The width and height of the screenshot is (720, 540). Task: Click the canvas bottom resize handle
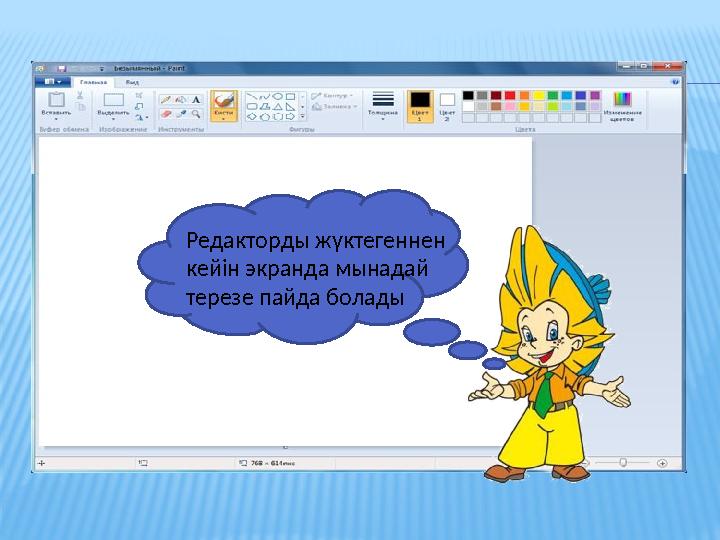pyautogui.click(x=285, y=447)
